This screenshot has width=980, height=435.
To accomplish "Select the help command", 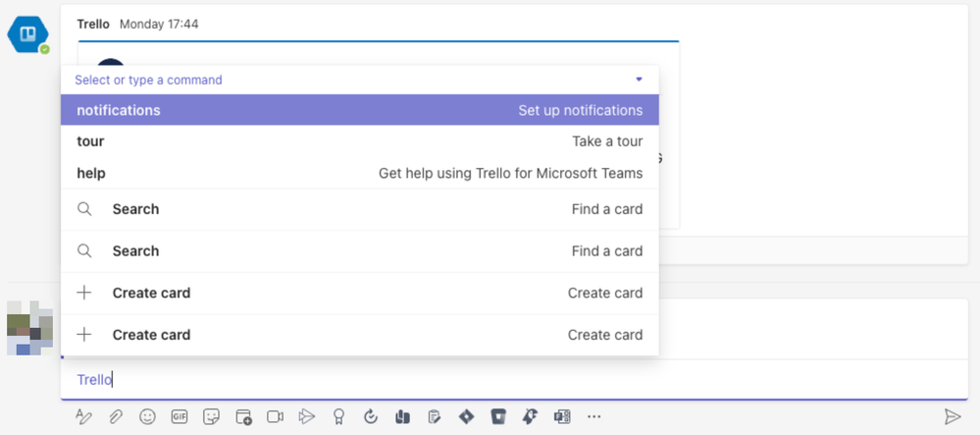I will pyautogui.click(x=359, y=173).
